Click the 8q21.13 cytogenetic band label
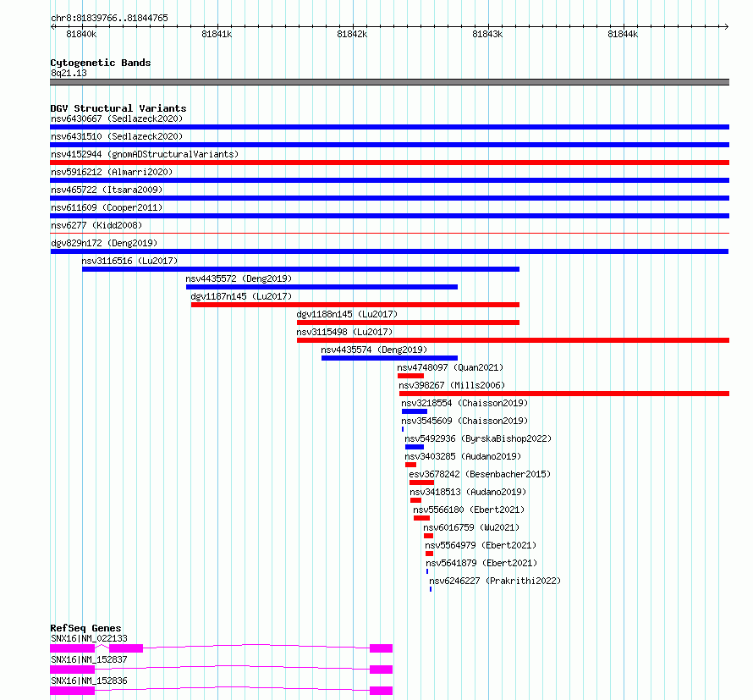Viewport: 753px width, 700px height. pos(69,73)
